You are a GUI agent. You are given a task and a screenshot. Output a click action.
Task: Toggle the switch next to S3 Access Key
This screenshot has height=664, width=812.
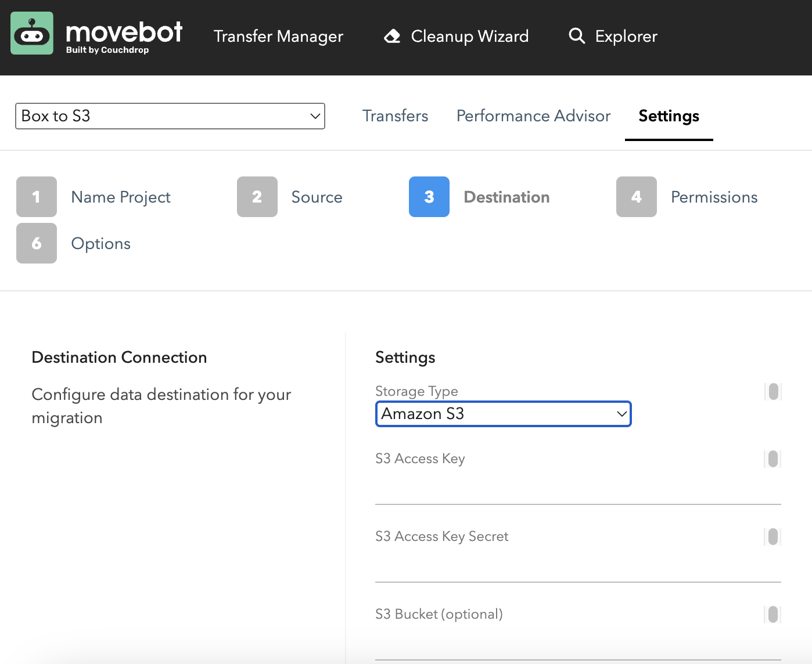pyautogui.click(x=773, y=459)
